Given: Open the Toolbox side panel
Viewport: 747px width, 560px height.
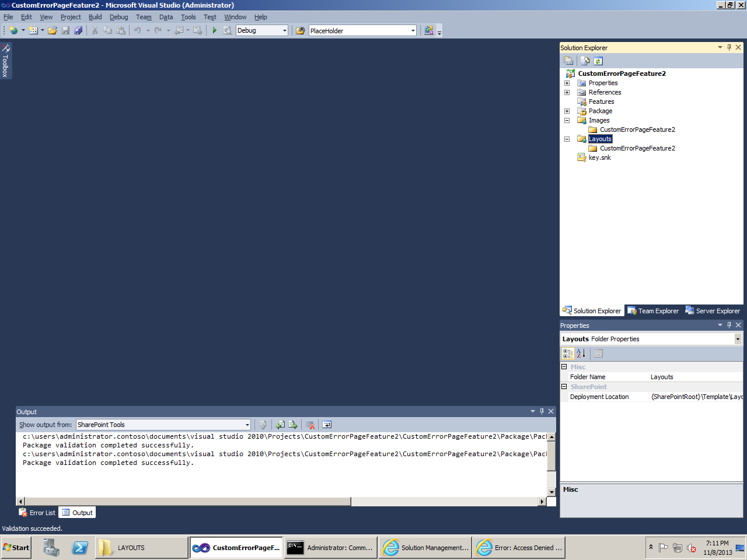Looking at the screenshot, I should point(5,60).
